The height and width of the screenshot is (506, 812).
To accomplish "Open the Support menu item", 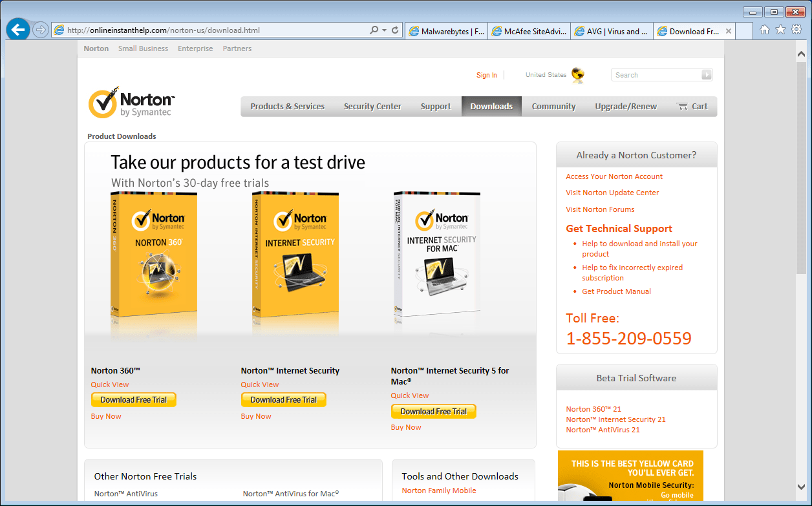I will pos(436,107).
